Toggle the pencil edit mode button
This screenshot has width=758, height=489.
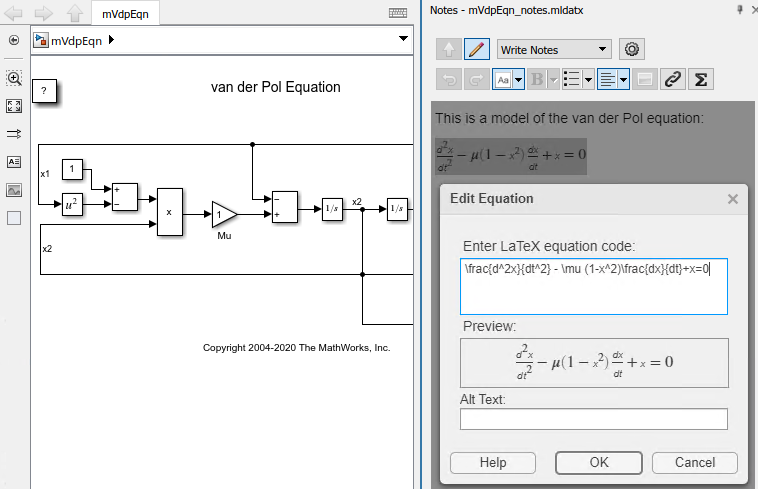[477, 49]
